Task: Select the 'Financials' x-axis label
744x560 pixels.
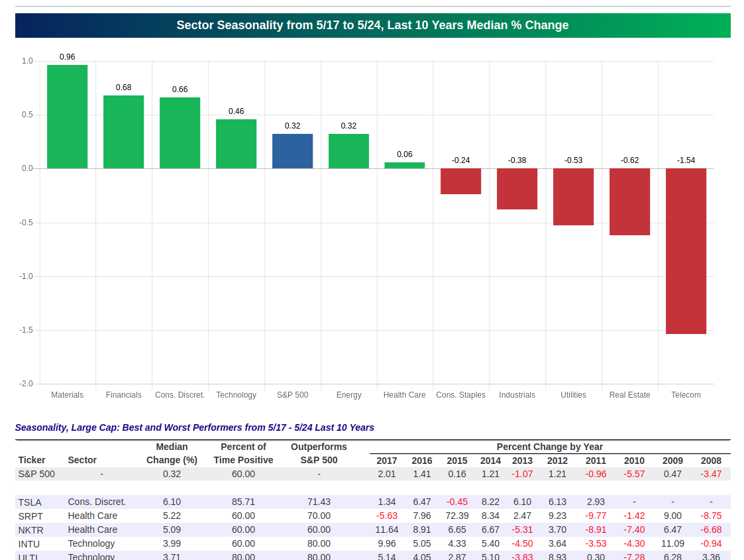Action: tap(123, 395)
